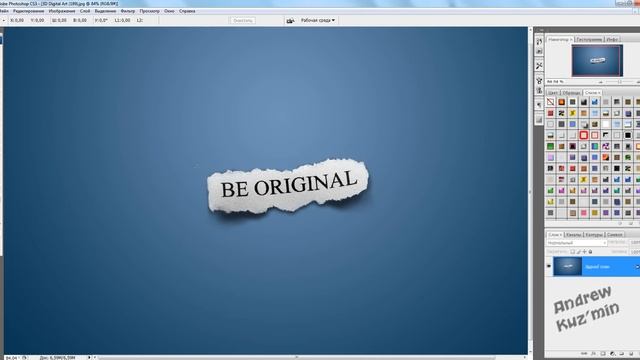Viewport: 640px width, 360px height.
Task: Switch to the Инфо tab
Action: [612, 40]
